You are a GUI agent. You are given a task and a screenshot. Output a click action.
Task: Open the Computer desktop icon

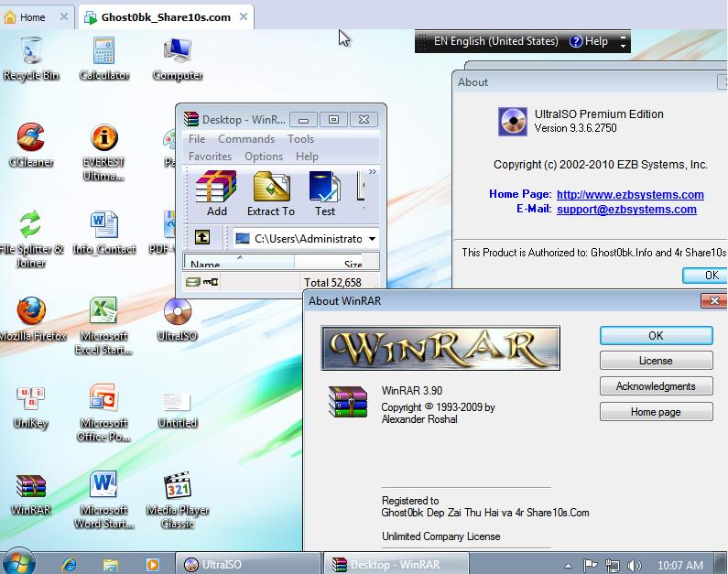coord(178,58)
